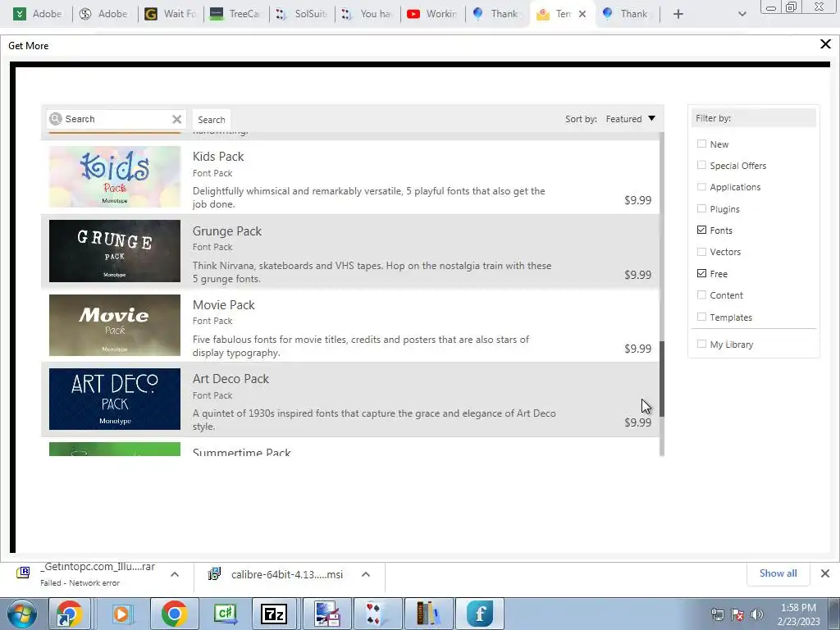Click the Kids Pack $9.99 price

(637, 200)
